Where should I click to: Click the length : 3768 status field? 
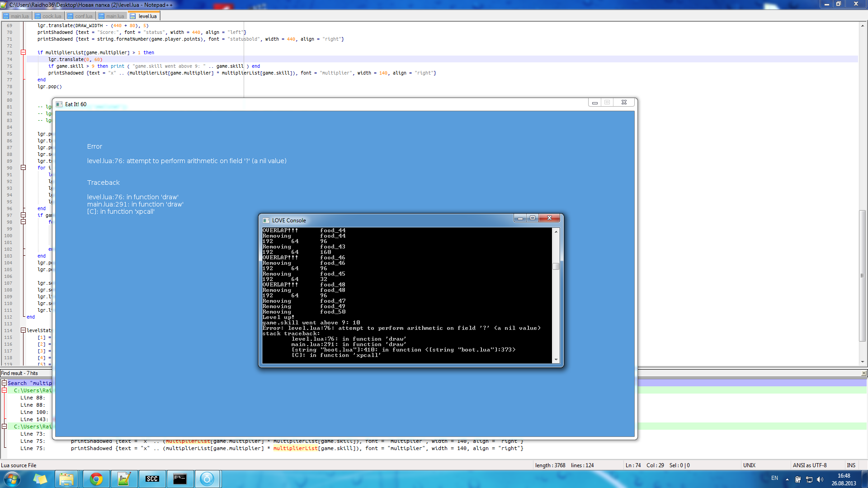[550, 465]
